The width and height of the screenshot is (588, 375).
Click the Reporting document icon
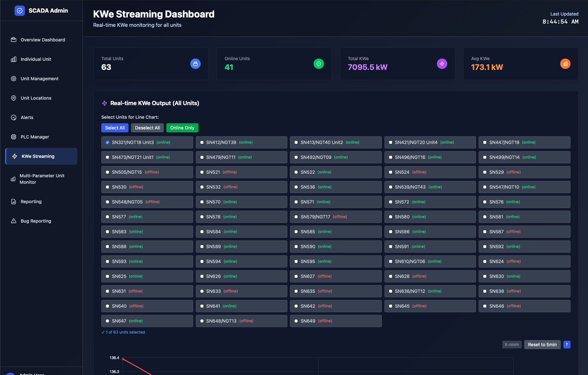[x=14, y=202]
